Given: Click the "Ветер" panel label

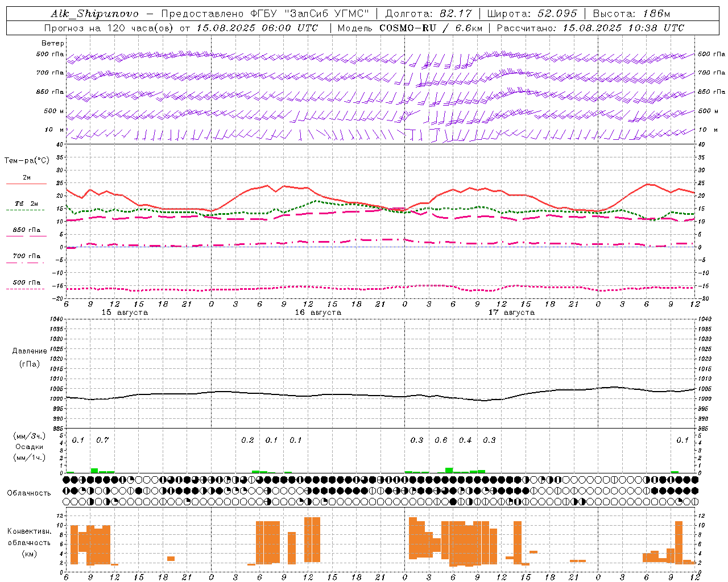Looking at the screenshot, I should point(53,43).
